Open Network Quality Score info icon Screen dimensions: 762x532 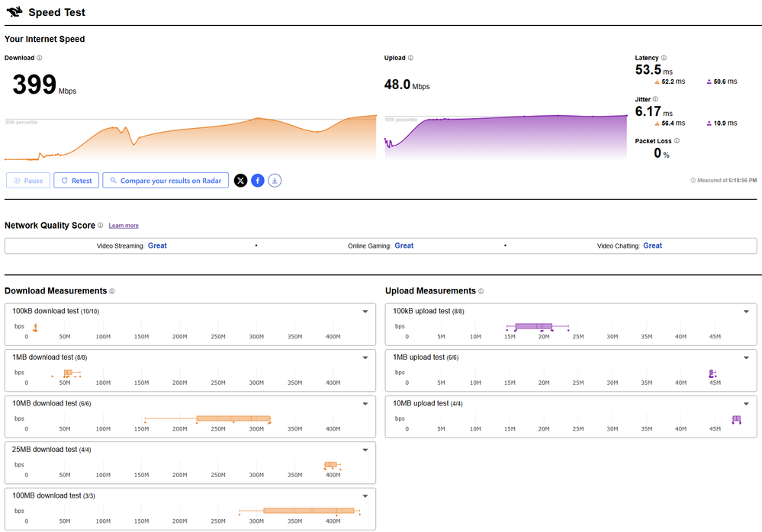click(x=100, y=226)
